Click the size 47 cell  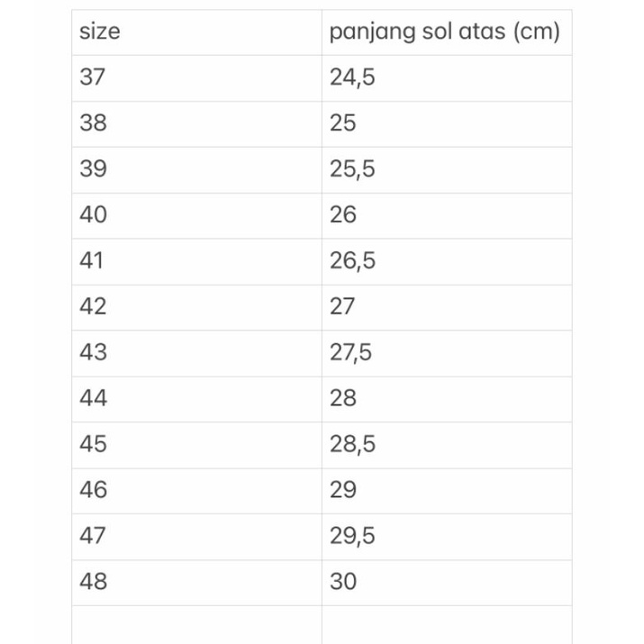click(93, 536)
